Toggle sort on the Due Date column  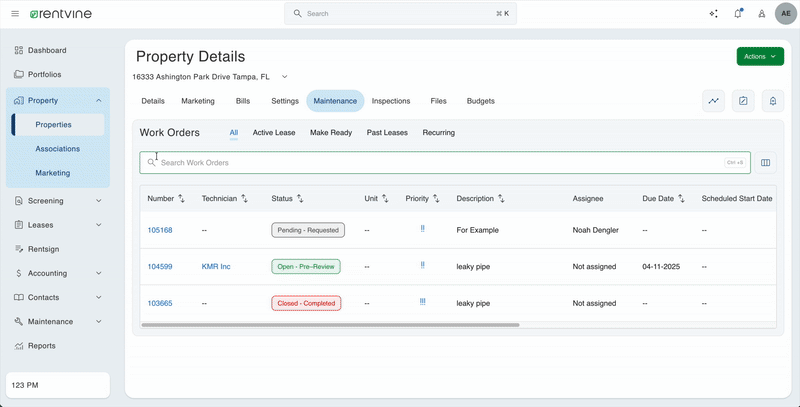click(681, 199)
